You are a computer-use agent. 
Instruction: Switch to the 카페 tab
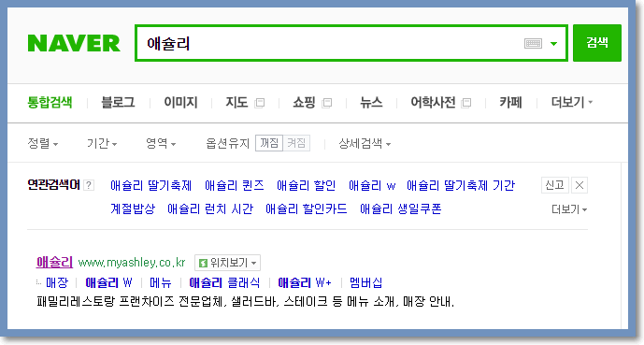click(x=510, y=102)
